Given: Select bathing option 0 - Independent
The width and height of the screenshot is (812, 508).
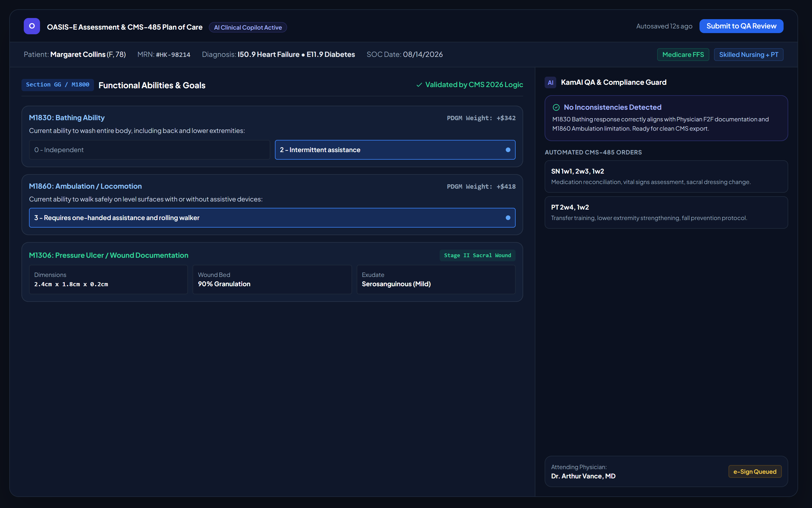Looking at the screenshot, I should (x=150, y=150).
